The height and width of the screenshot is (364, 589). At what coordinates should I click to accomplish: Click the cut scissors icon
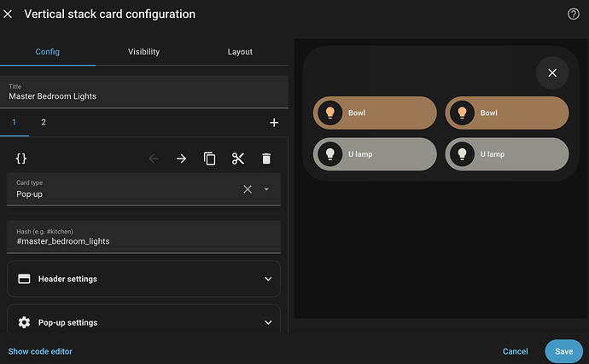pos(238,159)
